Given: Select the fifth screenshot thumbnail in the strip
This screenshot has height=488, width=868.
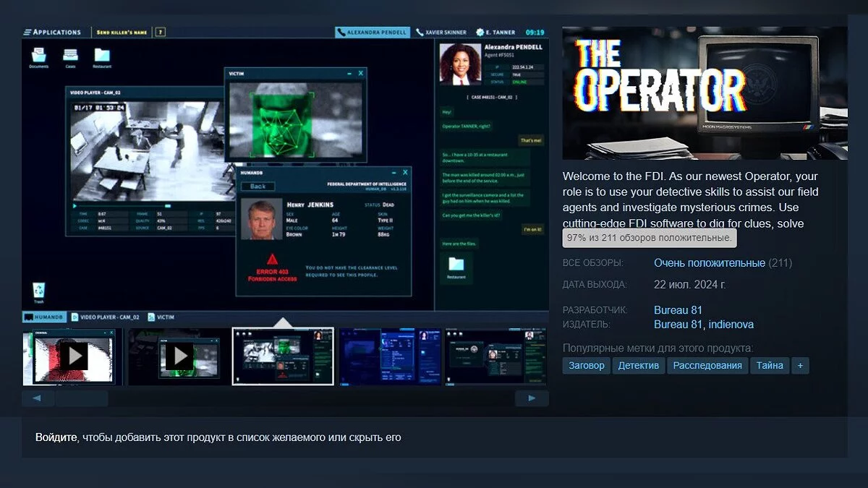Looking at the screenshot, I should [495, 356].
